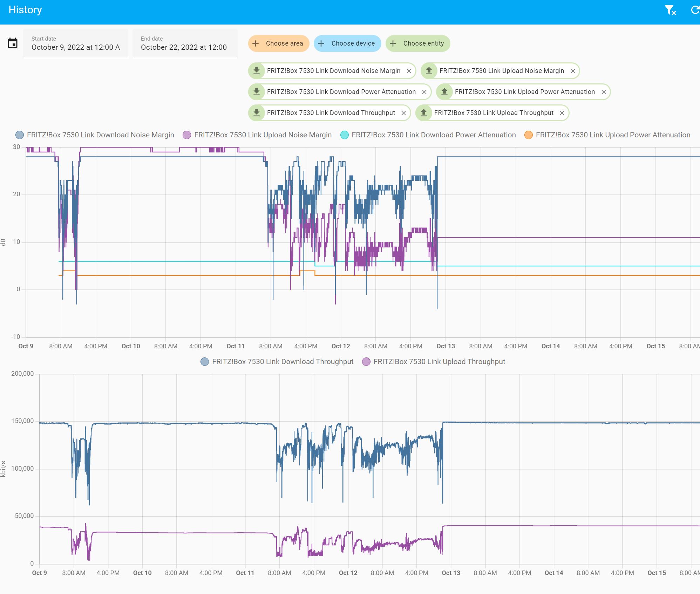The height and width of the screenshot is (594, 700).
Task: Remove Link Download Noise Margin chip
Action: (x=409, y=71)
